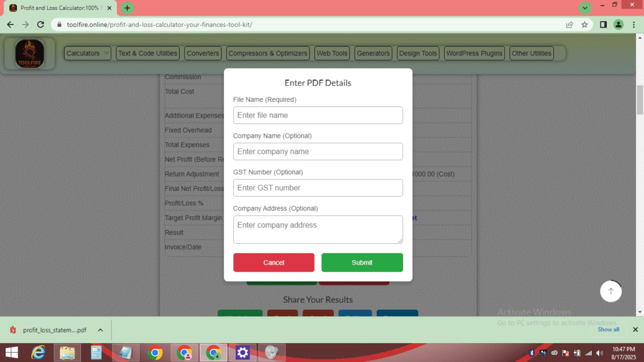644x362 pixels.
Task: Open the browser share icon
Action: [x=569, y=25]
